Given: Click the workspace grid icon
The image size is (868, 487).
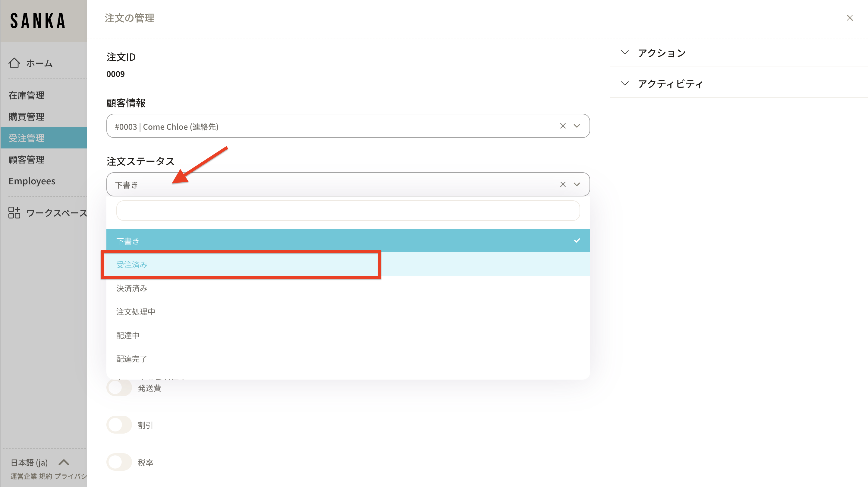Looking at the screenshot, I should (x=14, y=212).
